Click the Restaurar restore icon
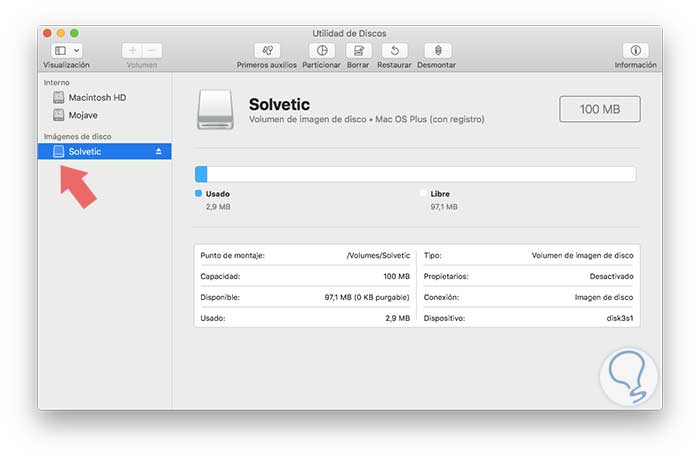Viewport: 700px width, 460px height. tap(394, 50)
